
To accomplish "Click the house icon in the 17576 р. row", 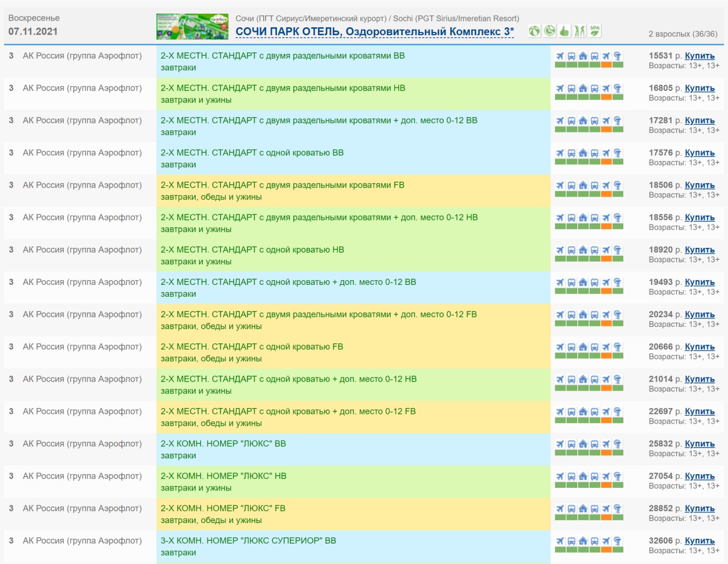I will click(583, 154).
